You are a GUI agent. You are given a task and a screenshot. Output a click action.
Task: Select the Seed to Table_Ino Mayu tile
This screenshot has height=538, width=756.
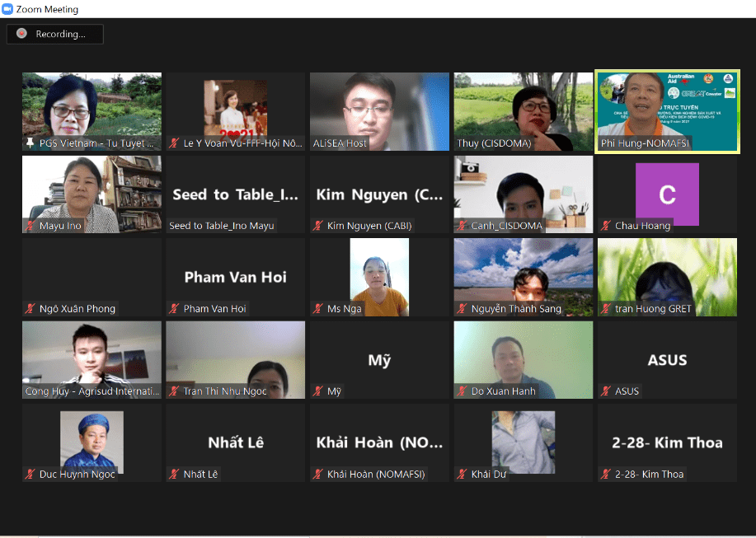(x=235, y=195)
